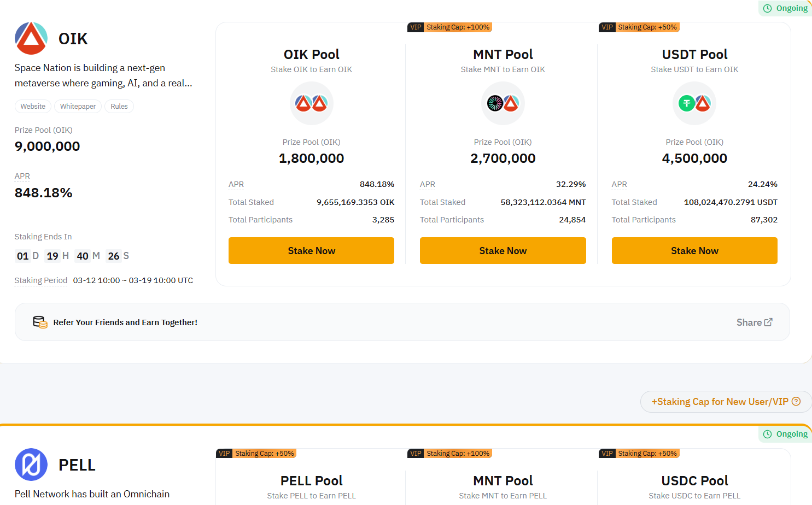Click the 9,000,000 total prize pool value
Viewport: 812px width, 505px height.
pyautogui.click(x=48, y=146)
